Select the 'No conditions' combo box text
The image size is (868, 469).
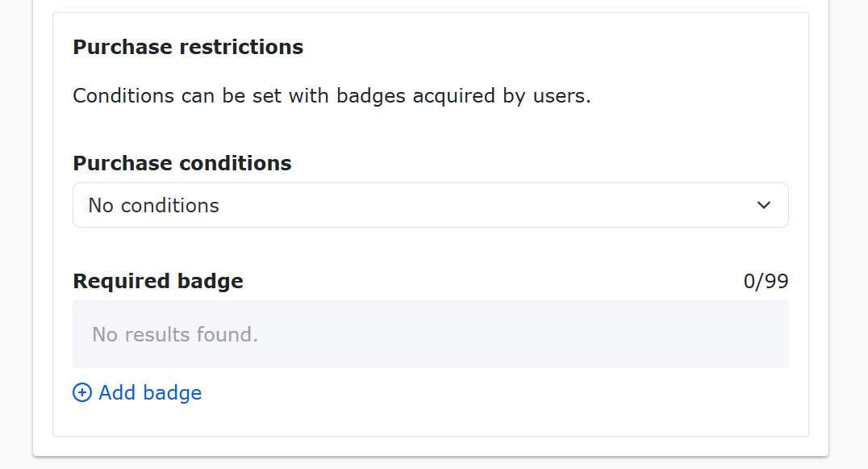(x=153, y=206)
